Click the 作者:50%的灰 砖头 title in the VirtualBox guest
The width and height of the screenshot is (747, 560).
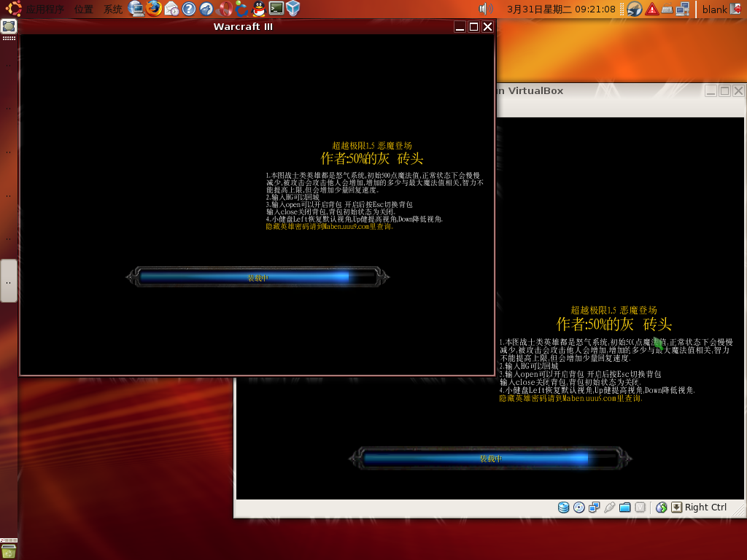tap(614, 324)
